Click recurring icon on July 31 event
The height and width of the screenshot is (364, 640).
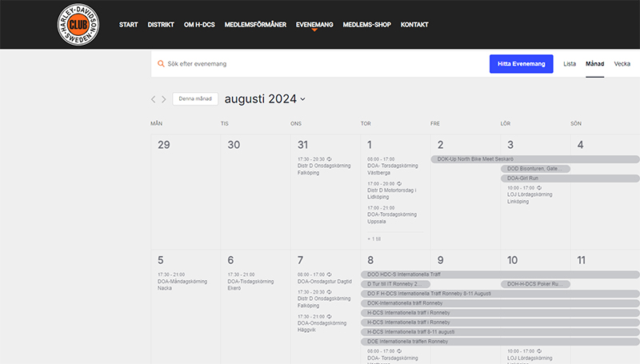point(330,159)
